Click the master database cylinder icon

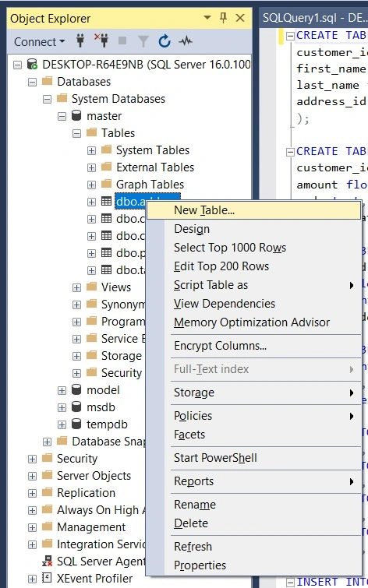tap(76, 115)
